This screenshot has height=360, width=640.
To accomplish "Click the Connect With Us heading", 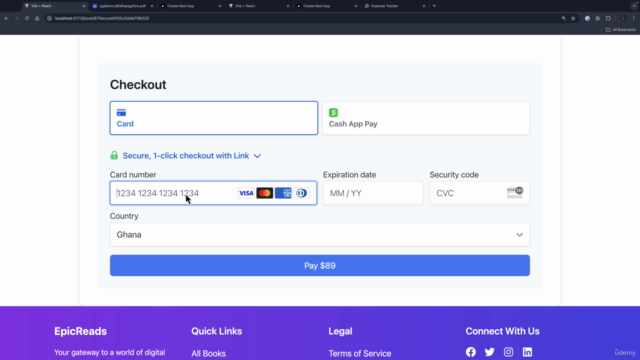I will coord(502,331).
